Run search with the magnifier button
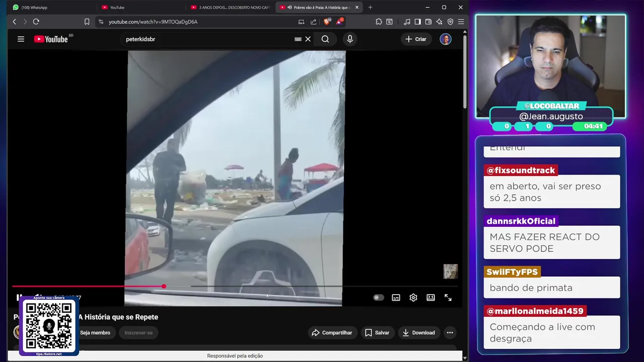 [325, 39]
